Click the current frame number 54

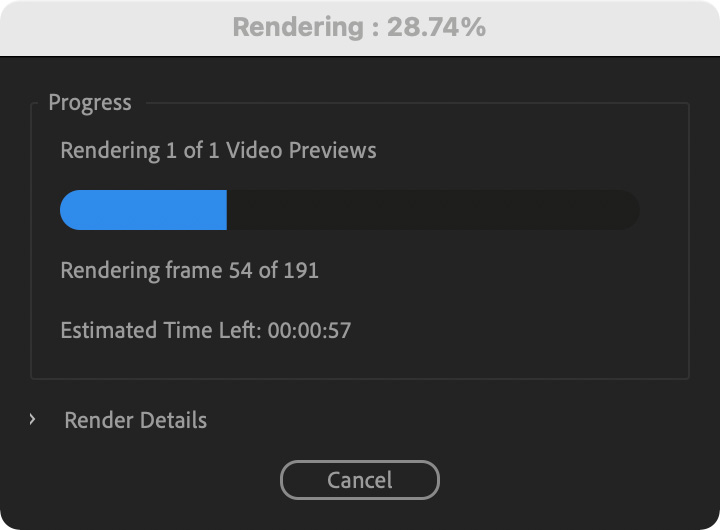click(240, 270)
